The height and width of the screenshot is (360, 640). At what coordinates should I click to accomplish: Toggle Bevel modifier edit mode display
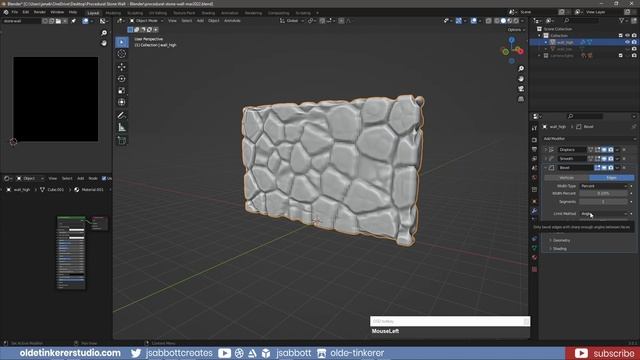pyautogui.click(x=598, y=168)
